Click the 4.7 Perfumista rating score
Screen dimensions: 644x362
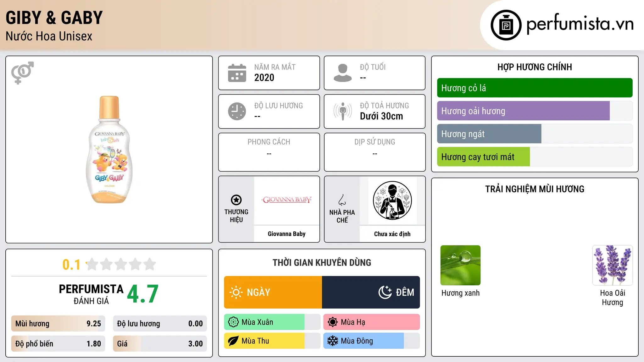[143, 294]
